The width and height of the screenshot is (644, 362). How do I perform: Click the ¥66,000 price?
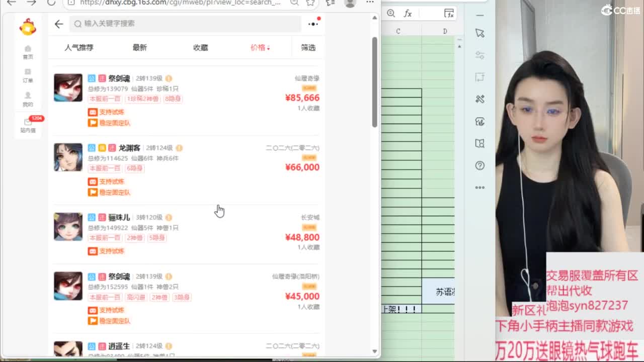click(x=302, y=167)
